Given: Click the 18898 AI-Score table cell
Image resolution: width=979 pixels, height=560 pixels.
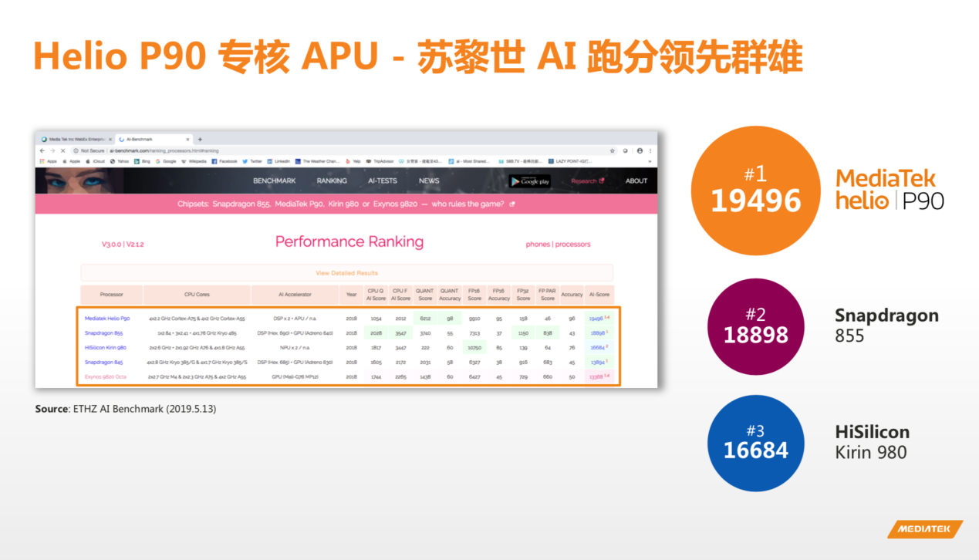Looking at the screenshot, I should point(599,333).
